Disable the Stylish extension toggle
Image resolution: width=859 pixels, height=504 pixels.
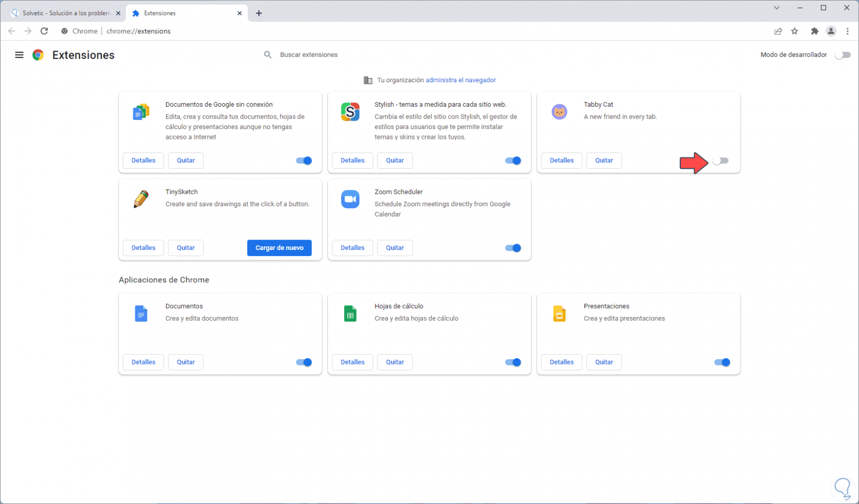pos(513,161)
